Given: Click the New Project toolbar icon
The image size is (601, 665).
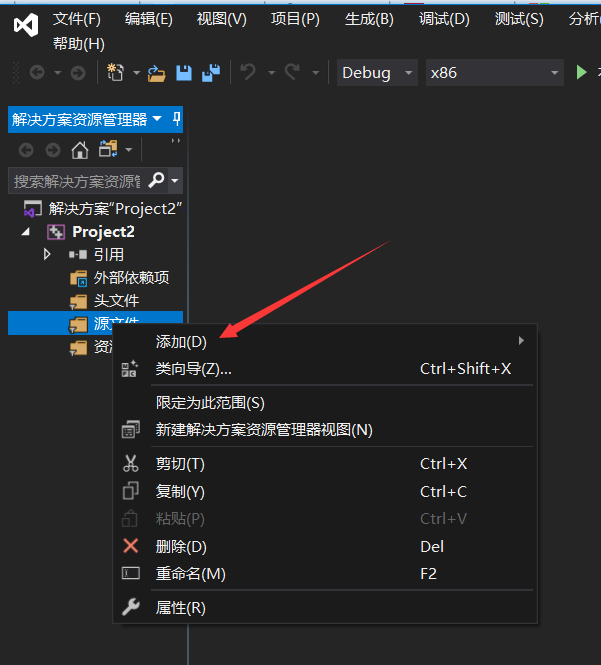Looking at the screenshot, I should (x=116, y=73).
